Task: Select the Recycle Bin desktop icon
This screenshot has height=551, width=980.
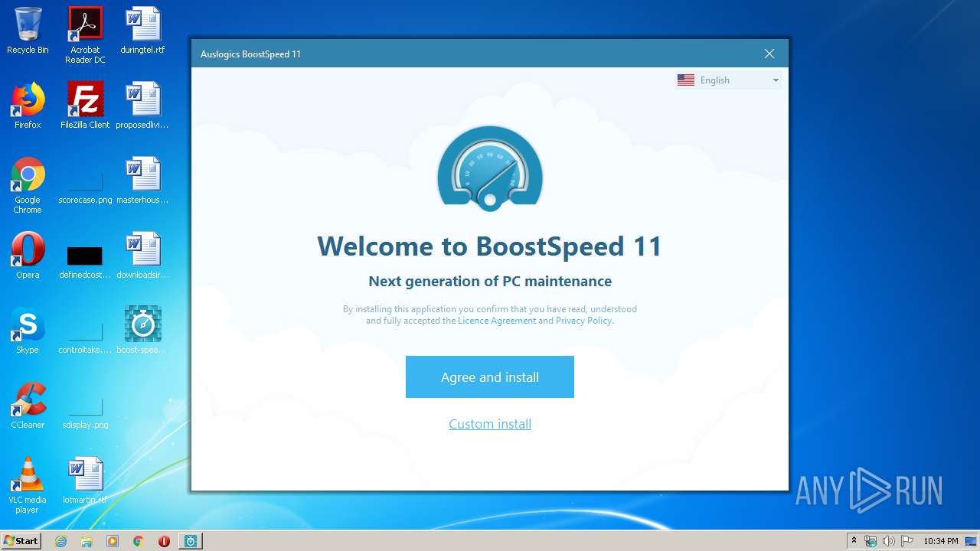Action: tap(28, 31)
